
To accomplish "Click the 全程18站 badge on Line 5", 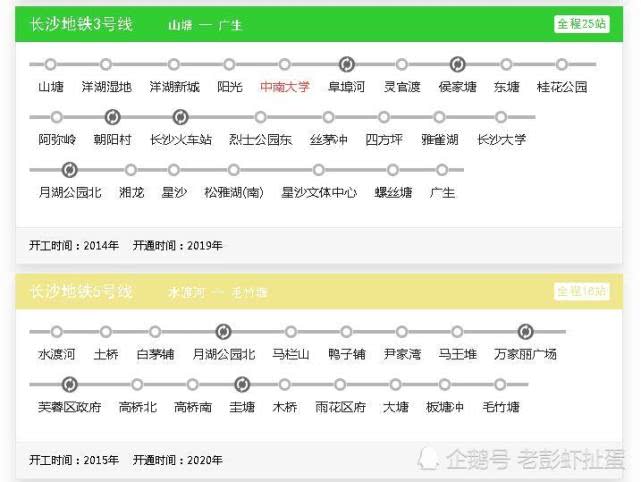I will click(x=582, y=291).
